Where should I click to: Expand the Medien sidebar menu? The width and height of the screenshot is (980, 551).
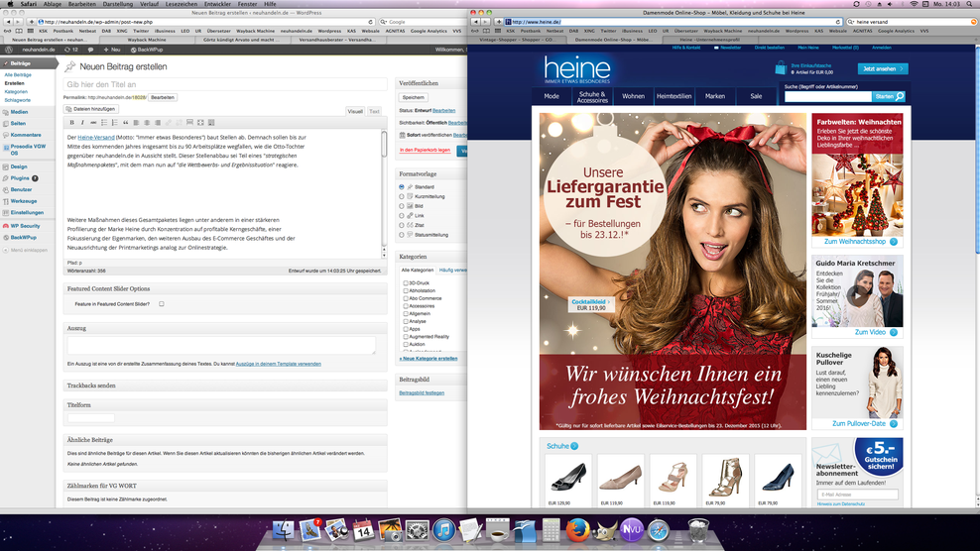point(28,112)
